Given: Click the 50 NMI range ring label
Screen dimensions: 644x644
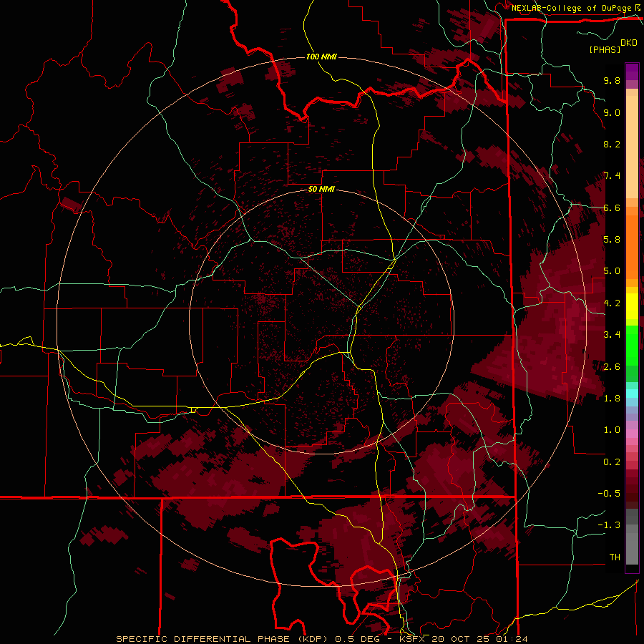Looking at the screenshot, I should (x=321, y=190).
